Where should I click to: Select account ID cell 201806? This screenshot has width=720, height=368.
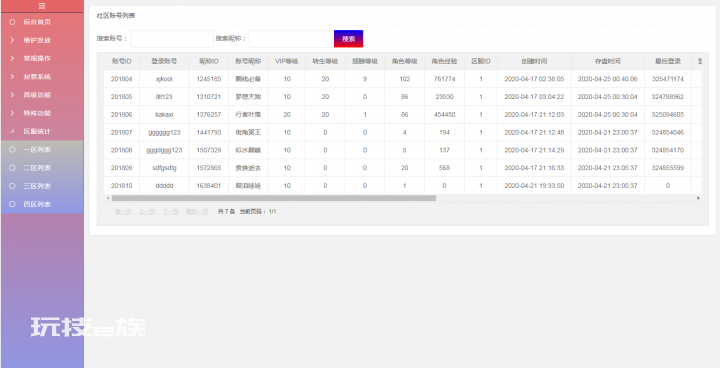click(x=122, y=114)
